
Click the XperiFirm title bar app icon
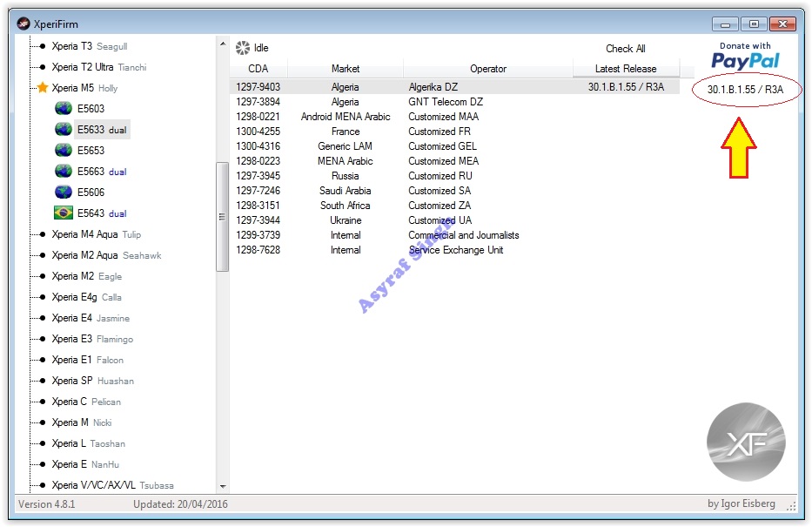(23, 24)
